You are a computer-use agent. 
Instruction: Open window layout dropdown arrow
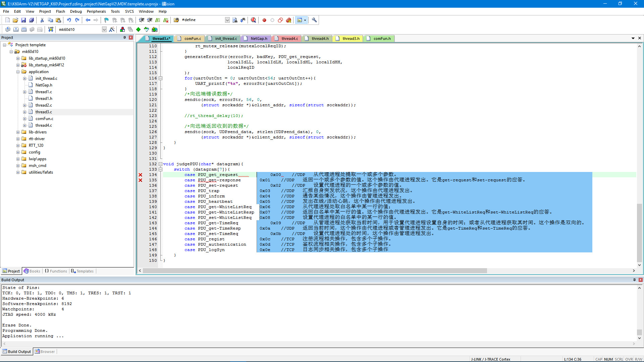305,20
